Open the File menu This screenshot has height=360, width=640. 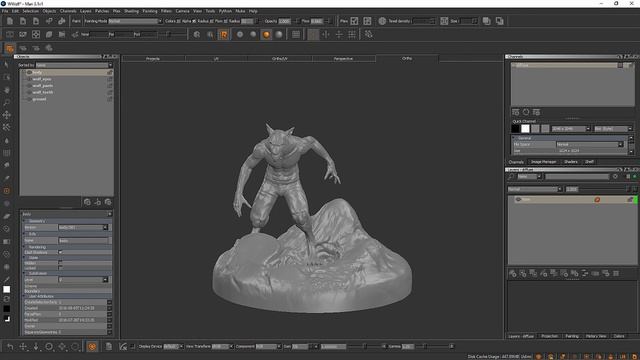click(x=4, y=11)
